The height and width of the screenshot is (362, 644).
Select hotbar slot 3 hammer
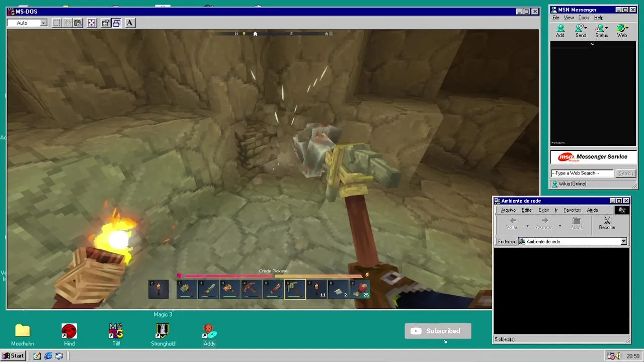(x=229, y=289)
